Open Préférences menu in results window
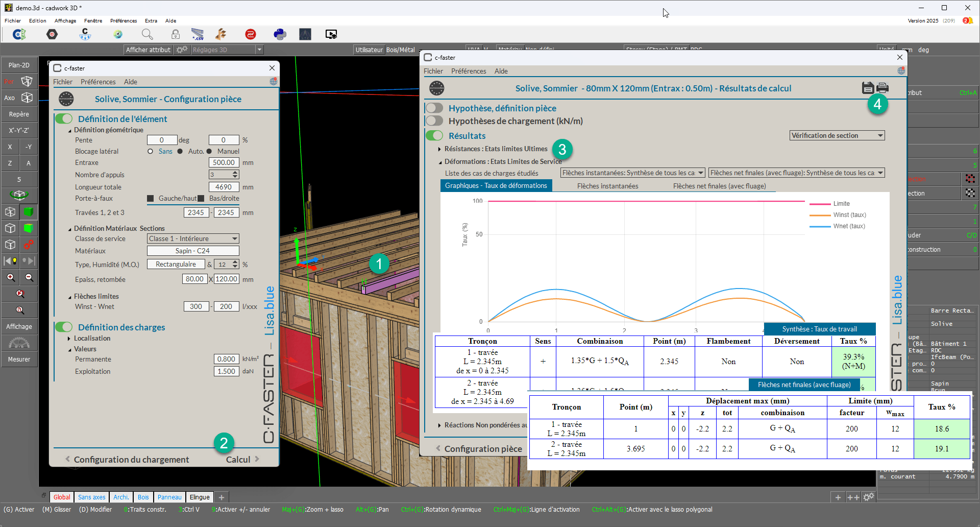 click(x=469, y=71)
